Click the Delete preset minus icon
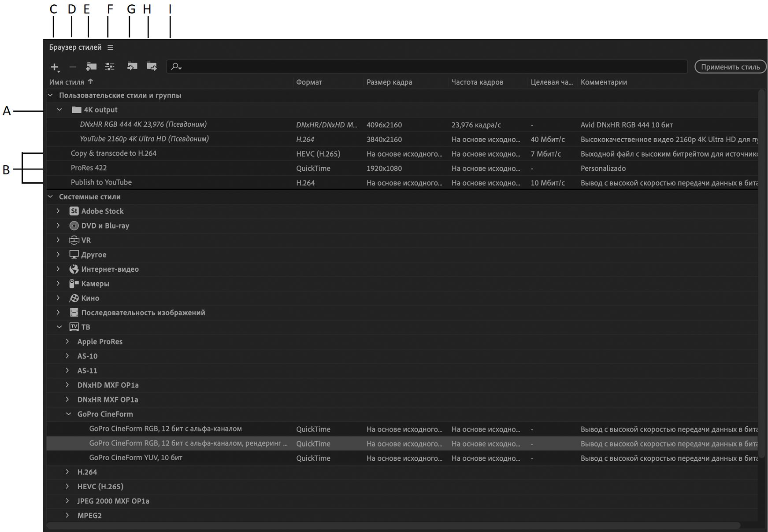The width and height of the screenshot is (768, 532). tap(73, 67)
